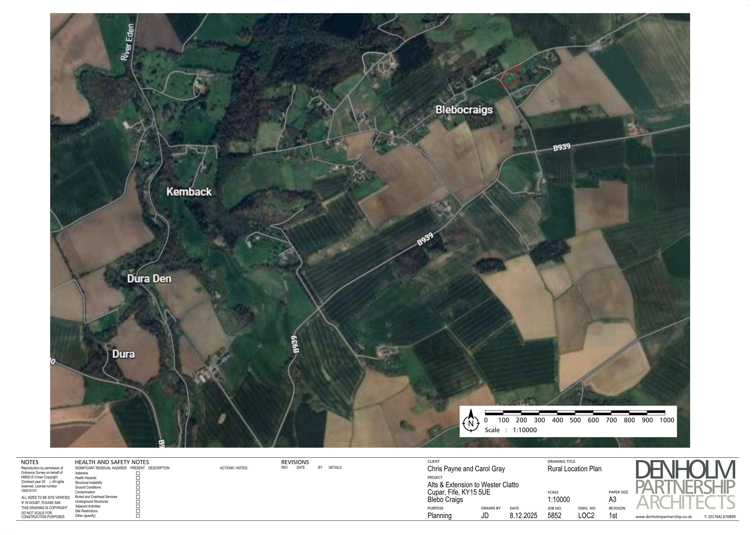Click the drawing number 'LOC2'
This screenshot has height=535, width=756.
point(586,516)
